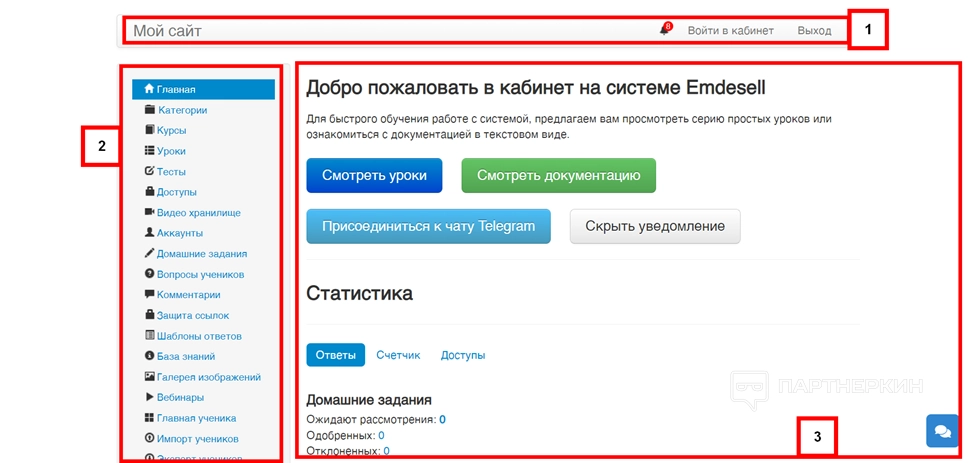Click the pencil icon beside Домашние задания
Screen dimensions: 974x463
click(x=149, y=253)
